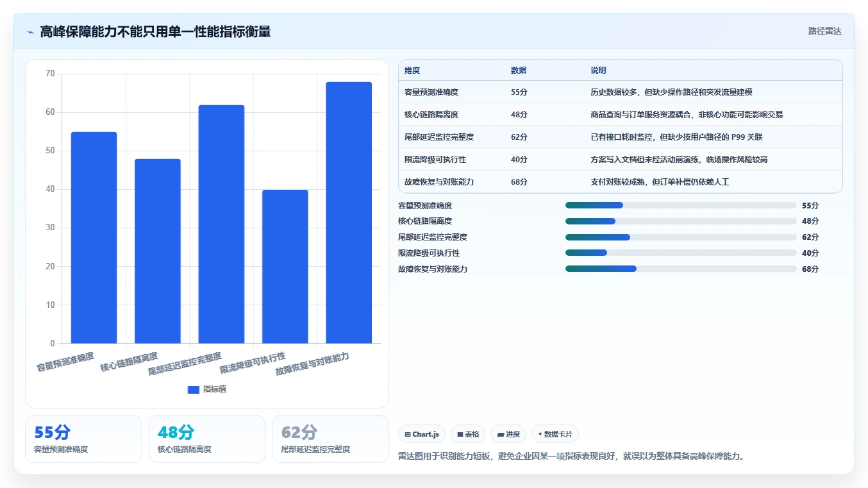The height and width of the screenshot is (488, 868).
Task: Select the title 高峰保障能力不能只用单一性能指标衡量
Action: [x=155, y=31]
